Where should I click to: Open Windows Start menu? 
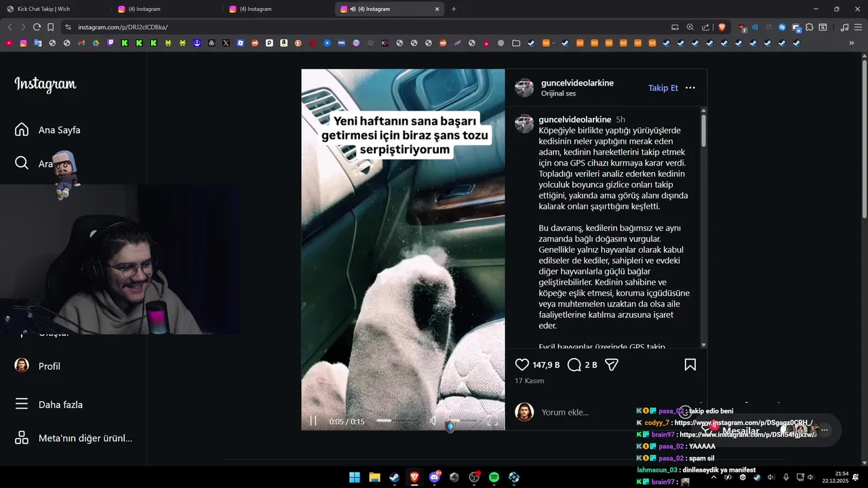(355, 477)
